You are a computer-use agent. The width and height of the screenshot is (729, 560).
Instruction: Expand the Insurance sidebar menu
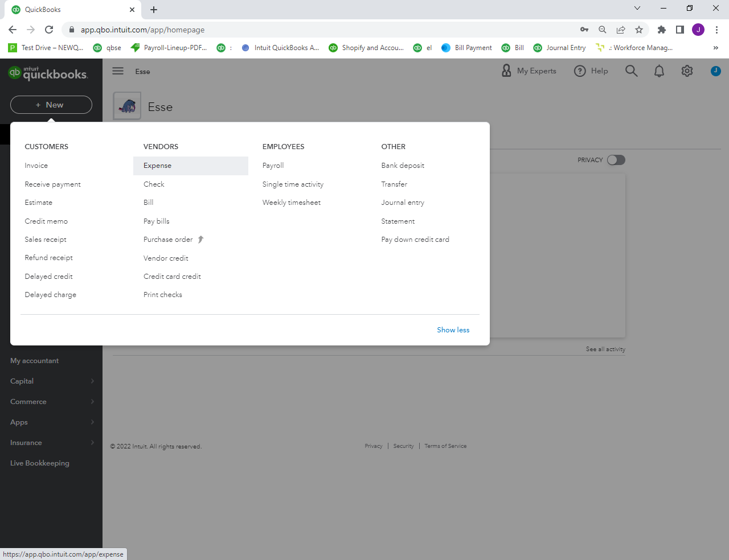click(51, 443)
